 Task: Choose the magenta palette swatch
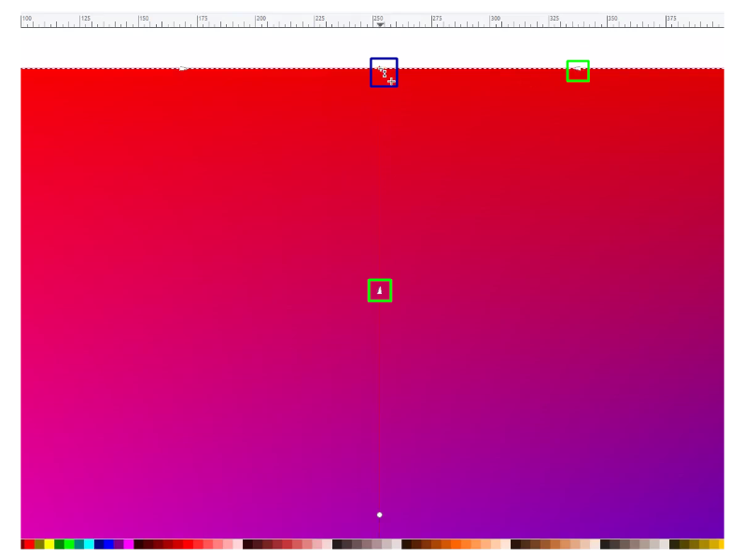point(129,544)
